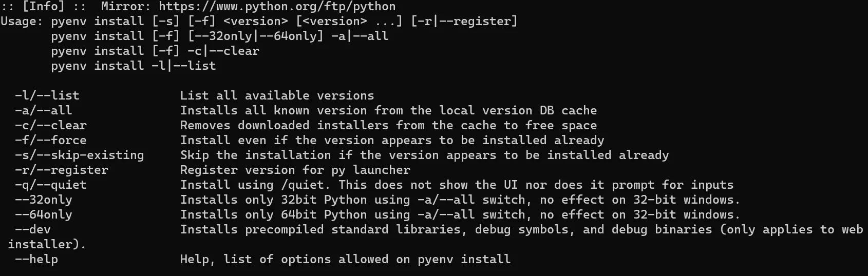The image size is (868, 276).
Task: Click the "--32only" option flag
Action: coord(43,200)
